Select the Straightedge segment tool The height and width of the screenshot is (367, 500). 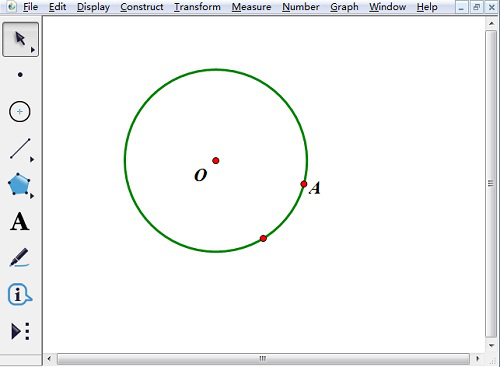20,148
